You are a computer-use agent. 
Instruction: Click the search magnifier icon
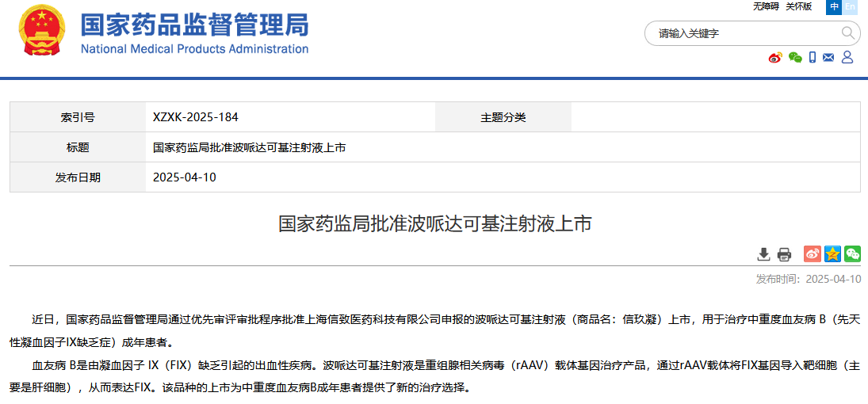point(847,33)
